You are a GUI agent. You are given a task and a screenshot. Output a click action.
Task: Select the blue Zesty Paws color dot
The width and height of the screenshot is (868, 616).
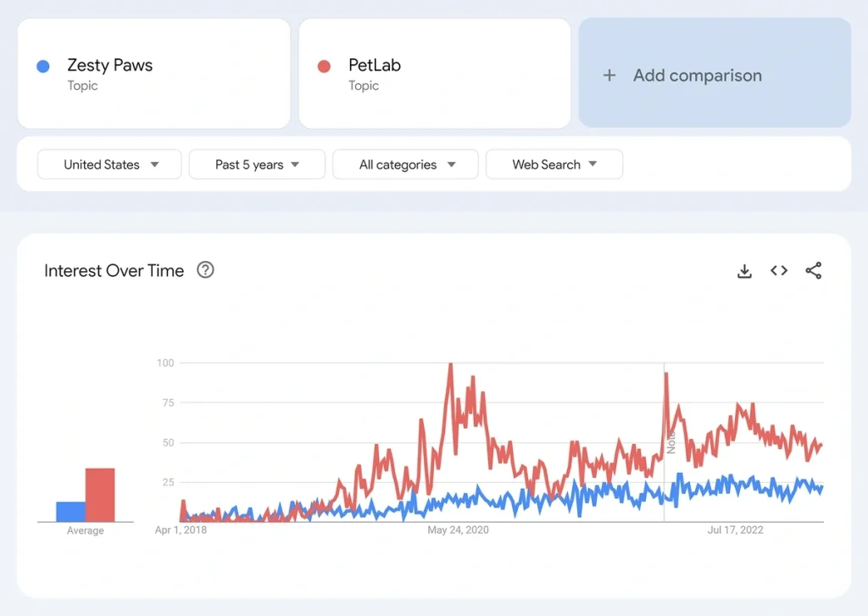[44, 64]
